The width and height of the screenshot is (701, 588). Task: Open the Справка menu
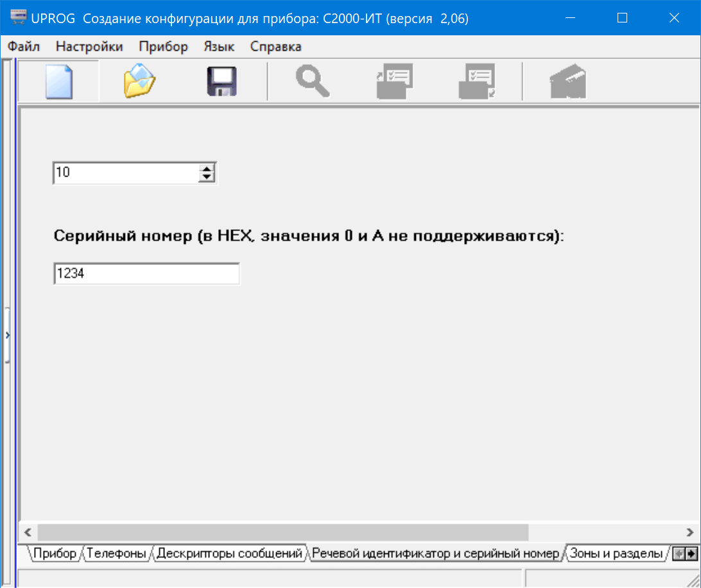[x=276, y=46]
